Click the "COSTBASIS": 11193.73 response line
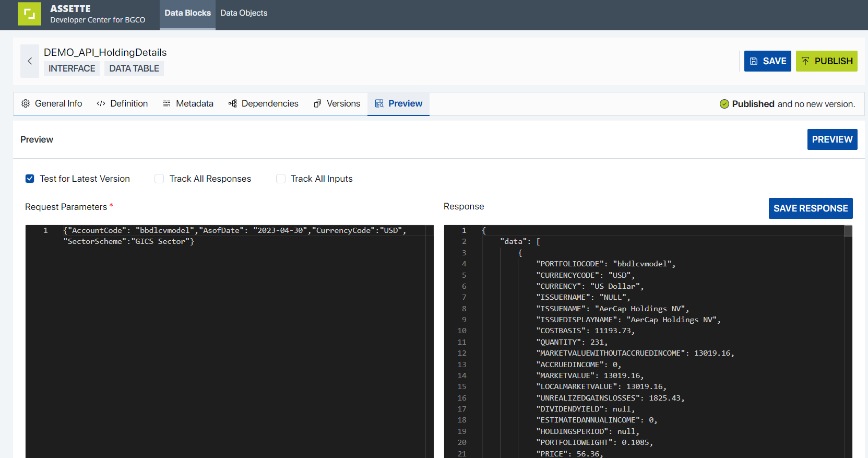This screenshot has width=868, height=458. 585,331
